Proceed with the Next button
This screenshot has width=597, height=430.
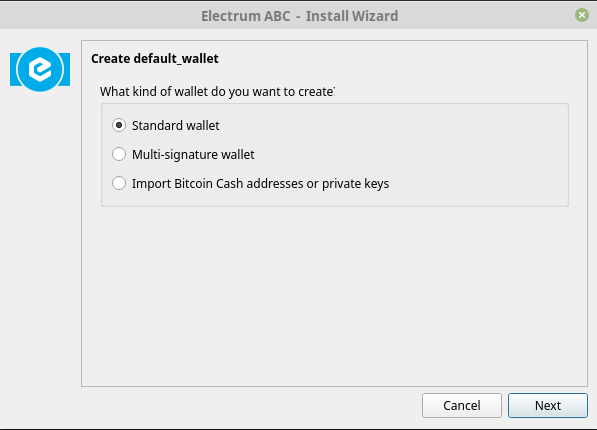[x=548, y=405]
